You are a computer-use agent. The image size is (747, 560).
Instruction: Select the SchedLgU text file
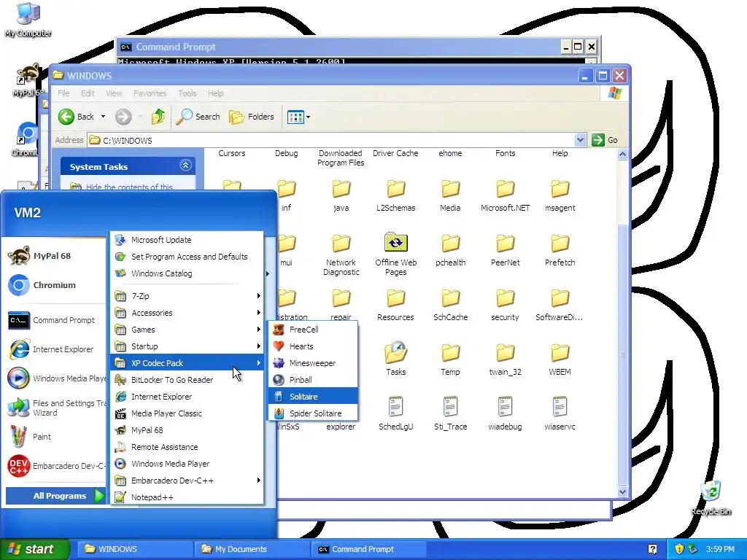(396, 413)
